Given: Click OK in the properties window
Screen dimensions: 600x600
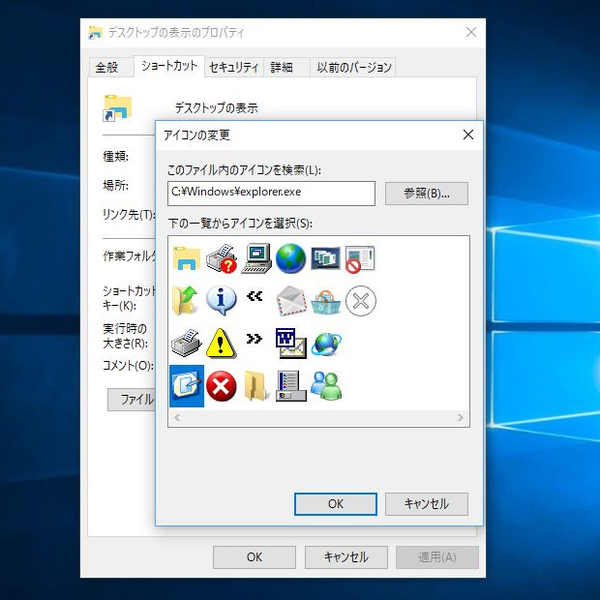Looking at the screenshot, I should click(x=254, y=557).
